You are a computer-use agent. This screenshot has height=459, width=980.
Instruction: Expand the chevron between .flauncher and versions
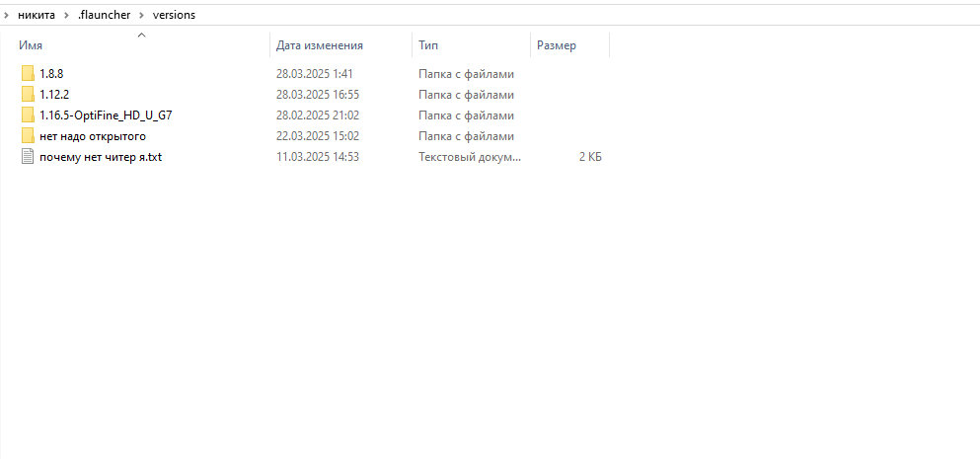pos(141,15)
